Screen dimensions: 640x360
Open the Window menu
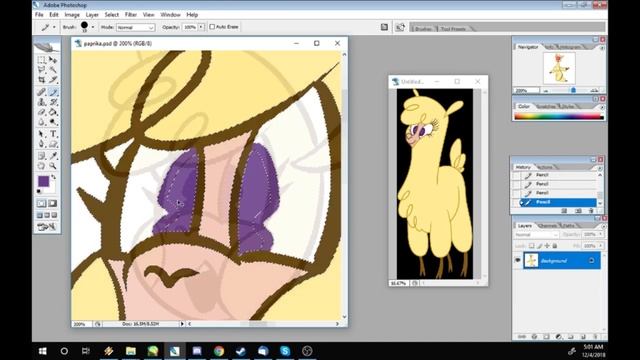click(x=170, y=15)
